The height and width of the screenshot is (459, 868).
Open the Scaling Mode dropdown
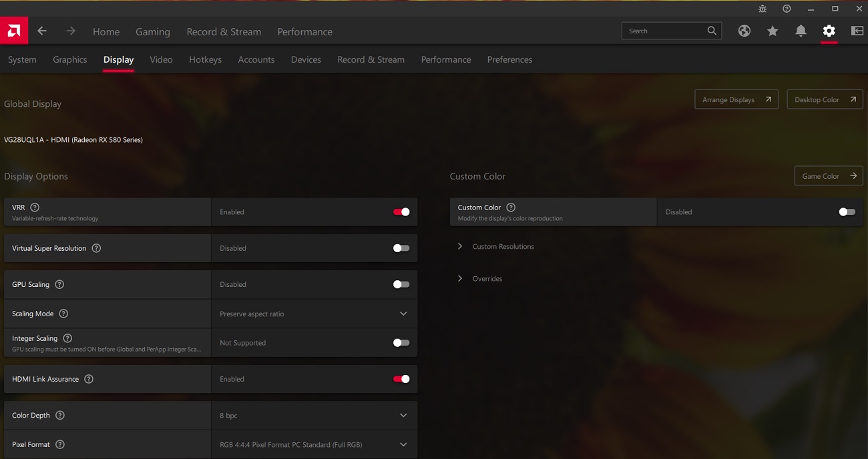(x=314, y=314)
